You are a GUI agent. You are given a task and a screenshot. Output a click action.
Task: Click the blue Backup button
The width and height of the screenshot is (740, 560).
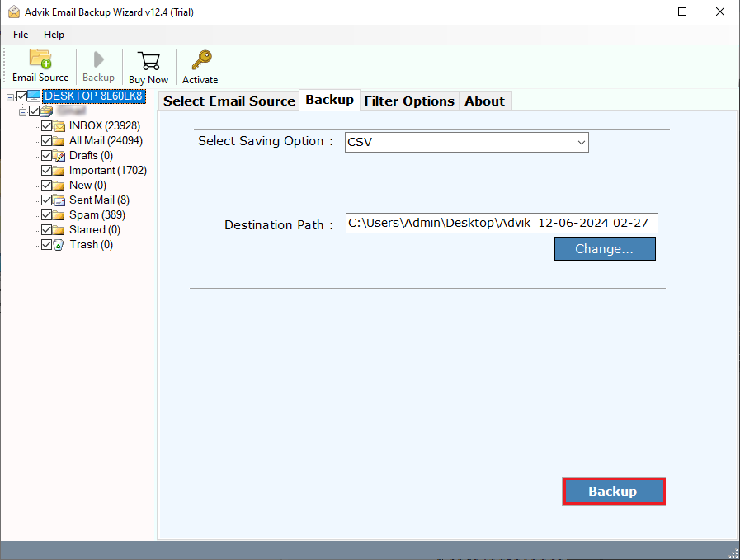point(614,491)
